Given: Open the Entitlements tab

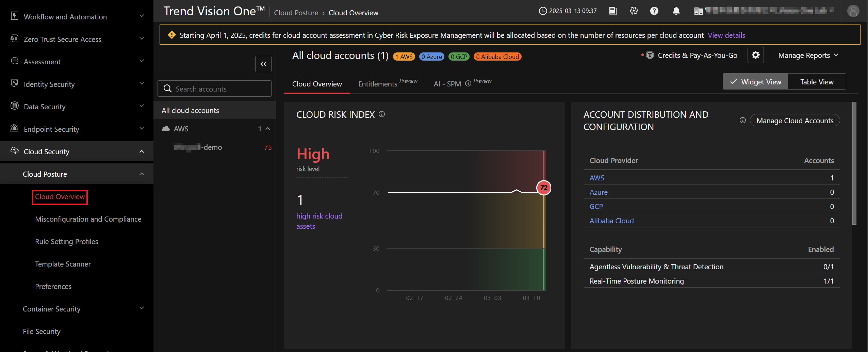Looking at the screenshot, I should (x=378, y=84).
